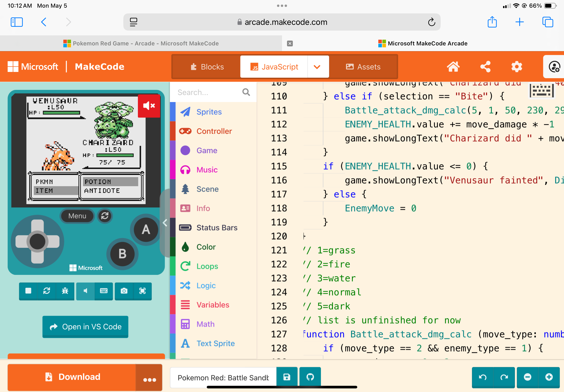Viewport: 564px width, 392px height.
Task: Click the Home icon in the header
Action: click(x=453, y=67)
